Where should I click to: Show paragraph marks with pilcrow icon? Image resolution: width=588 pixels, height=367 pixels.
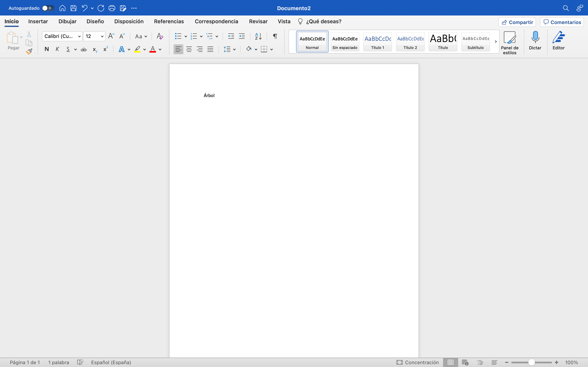[x=275, y=36]
